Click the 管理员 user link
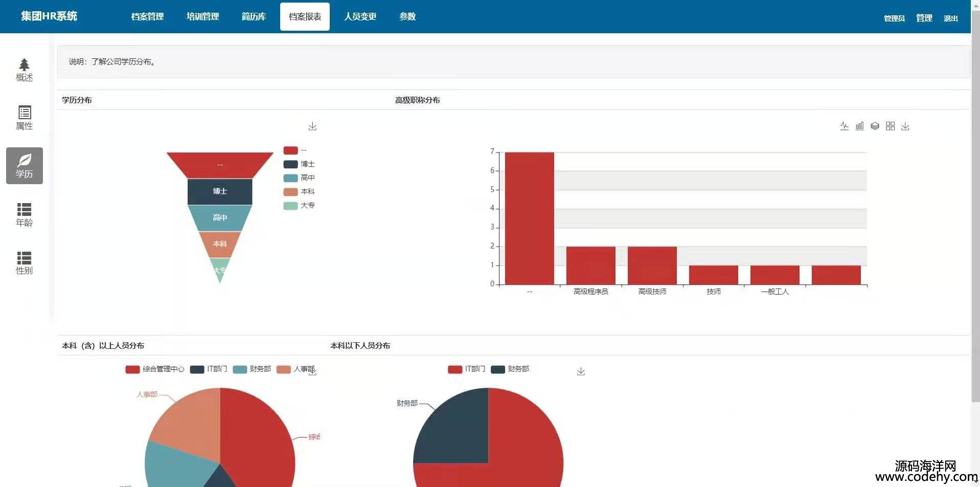Viewport: 980px width, 487px height. pyautogui.click(x=894, y=18)
